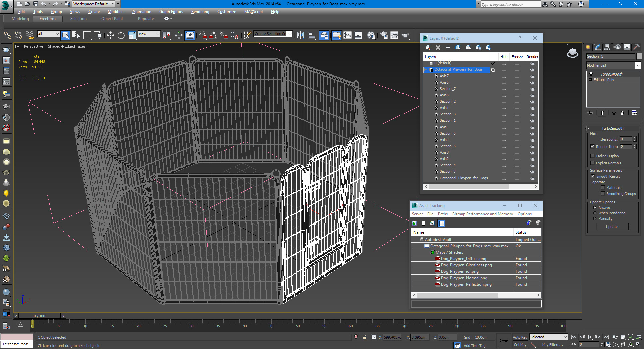
Task: Select the Select and Link tool
Action: [x=8, y=35]
